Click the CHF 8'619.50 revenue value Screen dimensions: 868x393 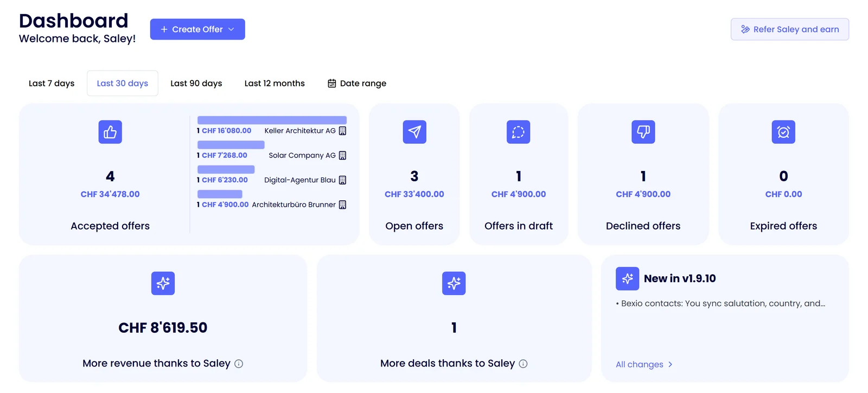[x=163, y=328]
